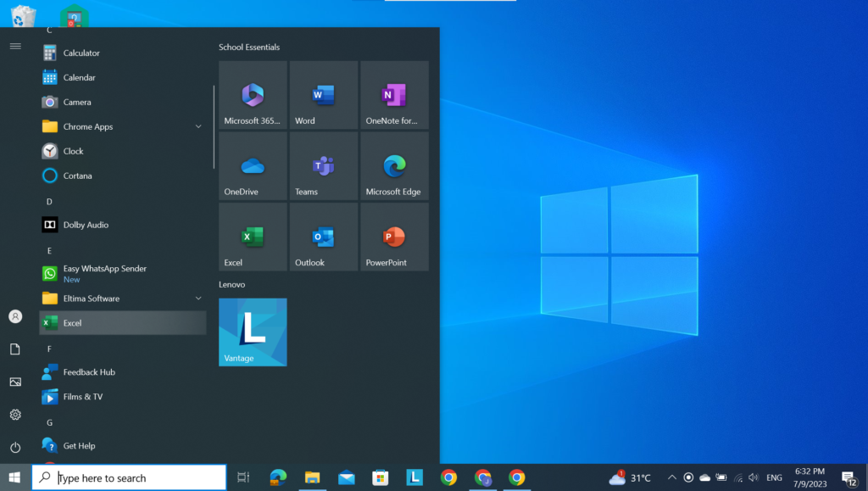Open the Excel tile in School Essentials
The height and width of the screenshot is (491, 868).
coord(253,237)
